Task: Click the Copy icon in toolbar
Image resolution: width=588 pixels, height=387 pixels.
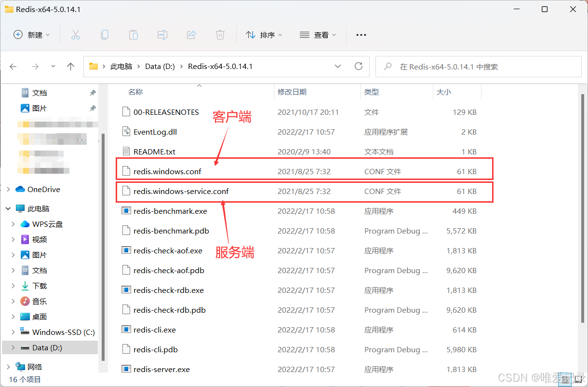Action: click(105, 35)
